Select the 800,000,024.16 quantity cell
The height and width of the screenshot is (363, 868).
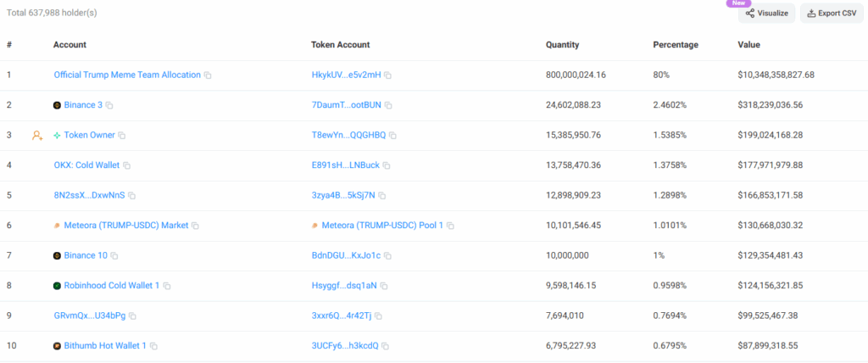[x=576, y=75]
